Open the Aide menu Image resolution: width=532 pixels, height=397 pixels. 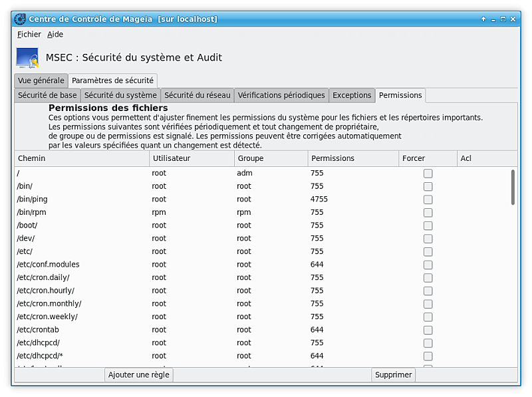pyautogui.click(x=55, y=35)
